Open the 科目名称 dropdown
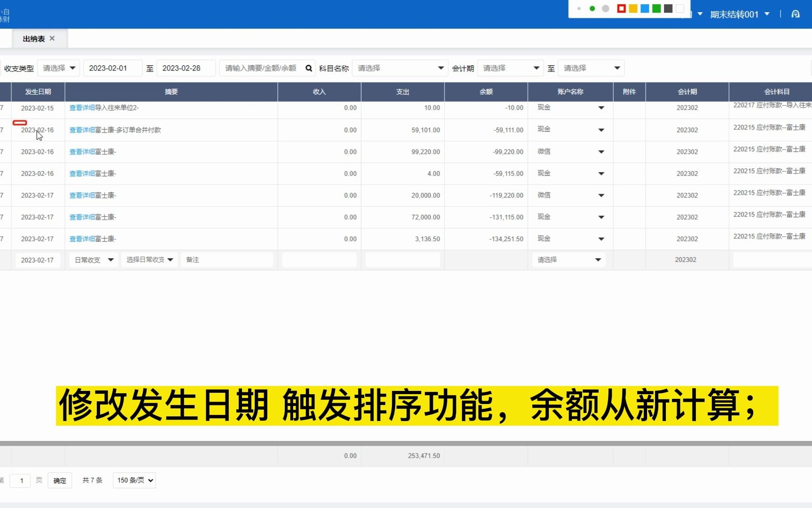Viewport: 812px width, 508px height. tap(400, 68)
